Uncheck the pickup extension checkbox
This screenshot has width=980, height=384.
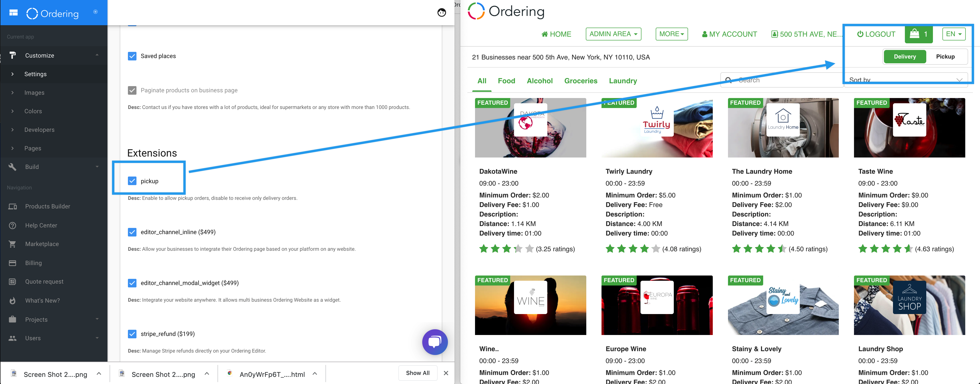click(x=132, y=181)
